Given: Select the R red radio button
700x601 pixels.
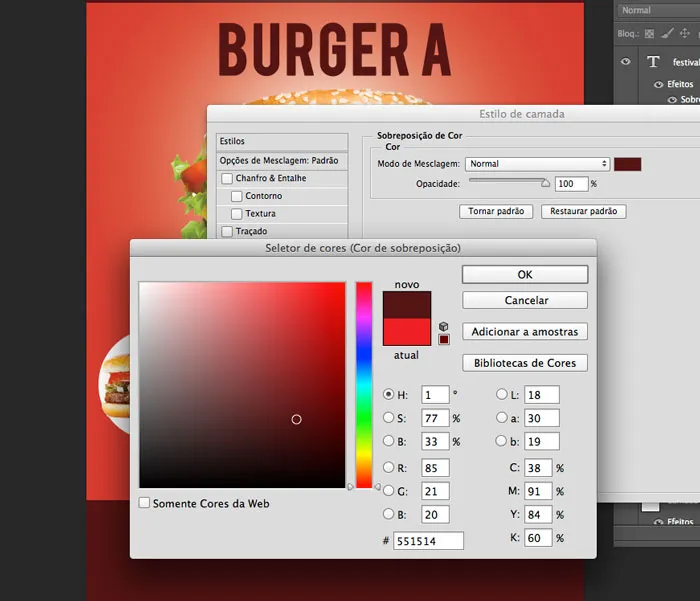Looking at the screenshot, I should click(x=388, y=467).
